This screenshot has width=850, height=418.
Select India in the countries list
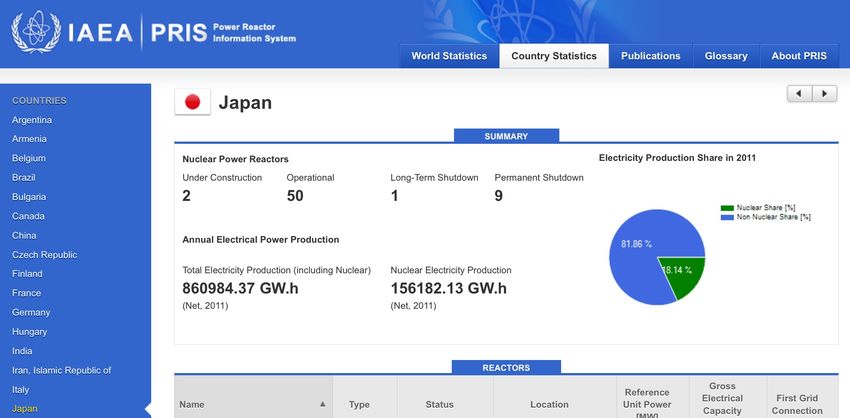[22, 351]
